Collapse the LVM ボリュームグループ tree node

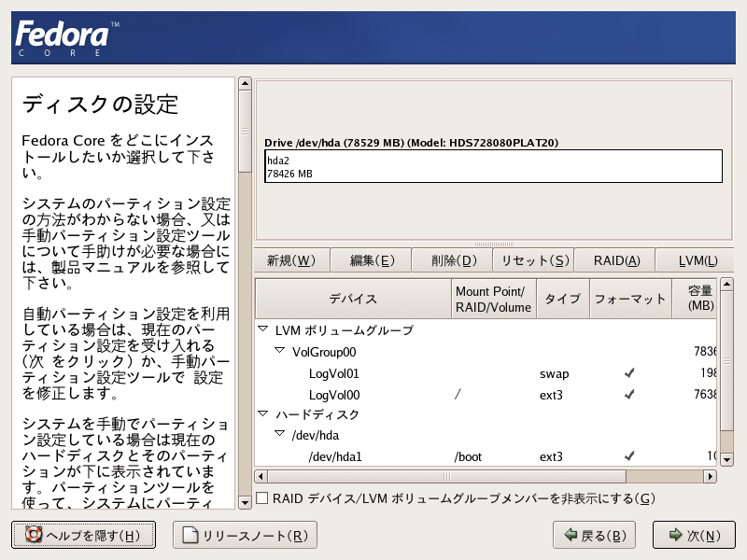[263, 329]
